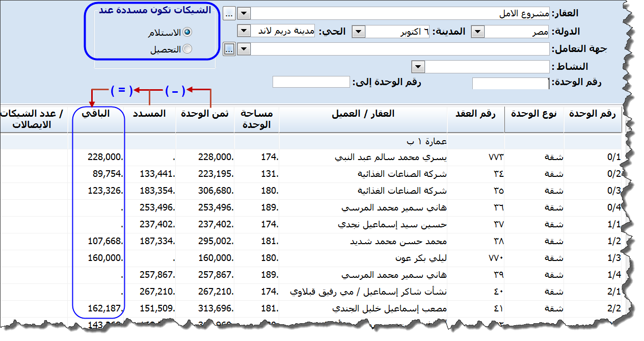Click the المسدد column header
The image size is (644, 341).
(150, 114)
